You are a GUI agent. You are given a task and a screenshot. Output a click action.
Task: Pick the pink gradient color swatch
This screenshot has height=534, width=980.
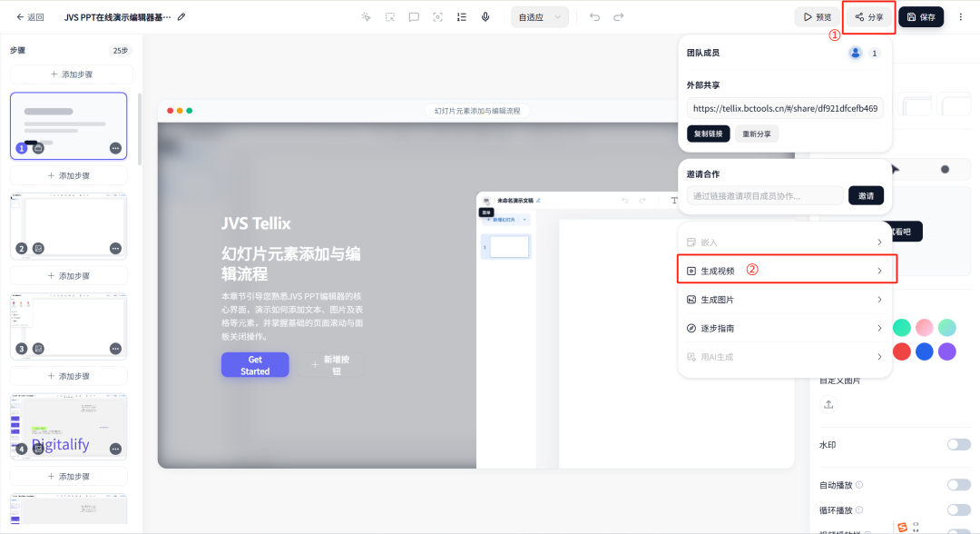pyautogui.click(x=925, y=327)
